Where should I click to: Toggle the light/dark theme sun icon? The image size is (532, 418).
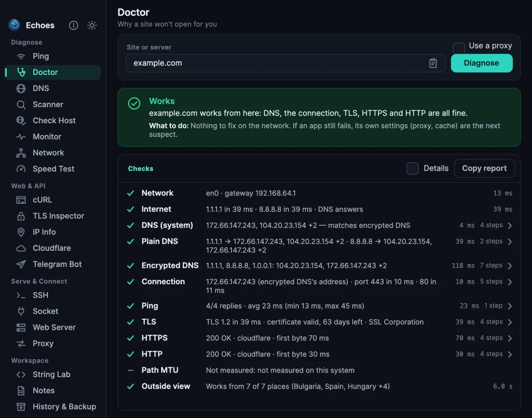[92, 26]
